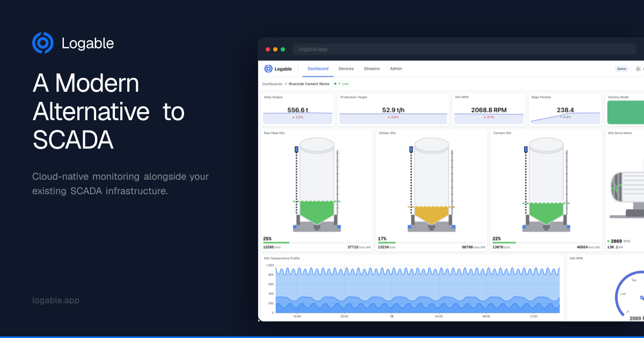The height and width of the screenshot is (338, 644).
Task: Click the '04:00' time axis label
Action: (439, 317)
